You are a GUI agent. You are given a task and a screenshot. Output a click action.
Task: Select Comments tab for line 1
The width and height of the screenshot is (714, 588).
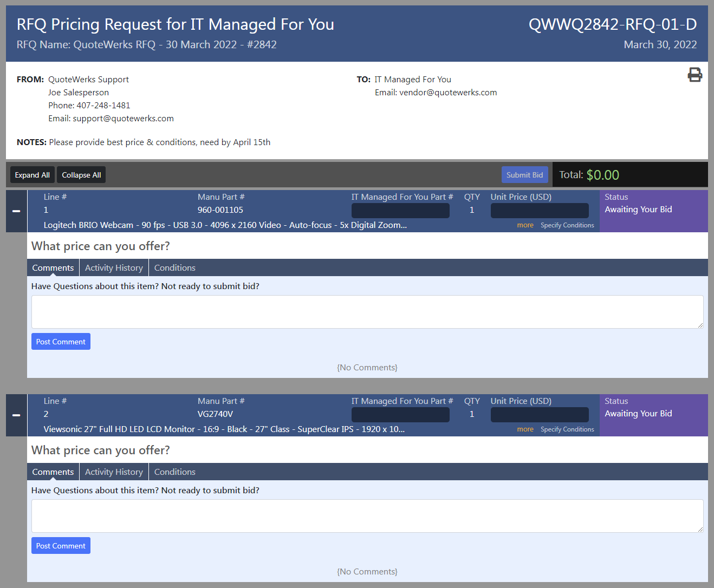pyautogui.click(x=53, y=268)
